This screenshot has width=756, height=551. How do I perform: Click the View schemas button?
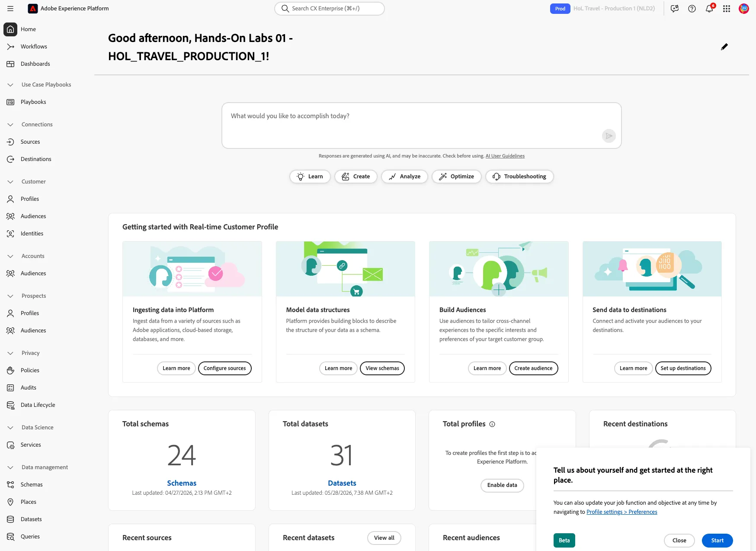tap(382, 368)
